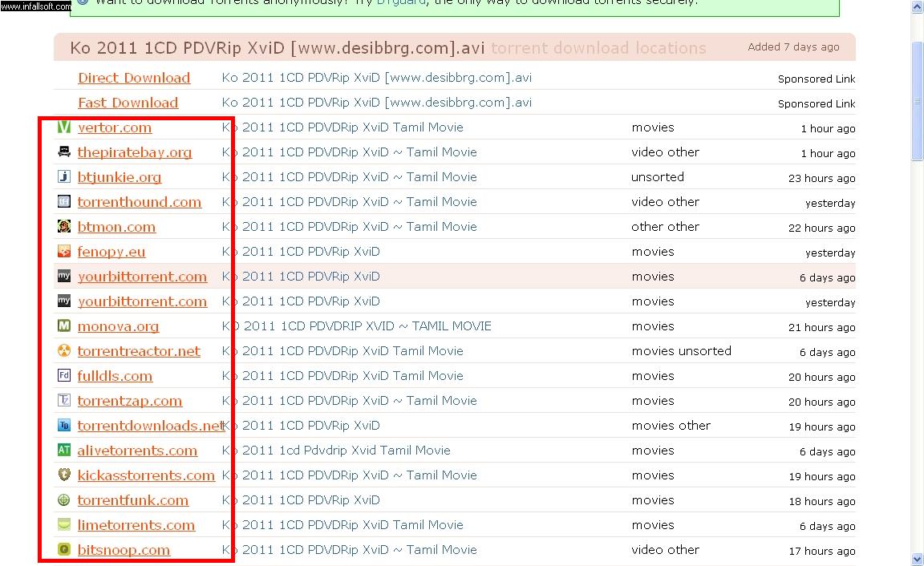Screen dimensions: 924x566
Task: Go to the monova.org link
Action: (118, 325)
